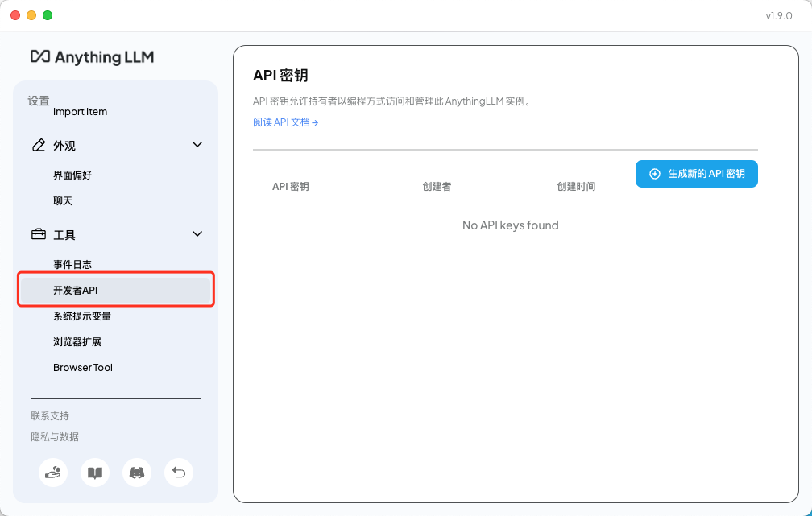Screen dimensions: 812x516
Task: Collapse the 工具 section chevron
Action: pos(197,234)
